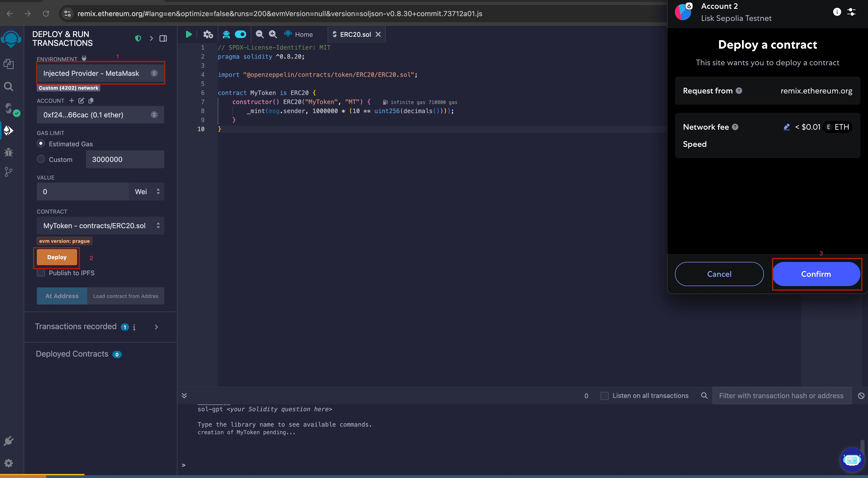Click the site info icon in address bar
Screen dimensions: 868x478
[67, 13]
